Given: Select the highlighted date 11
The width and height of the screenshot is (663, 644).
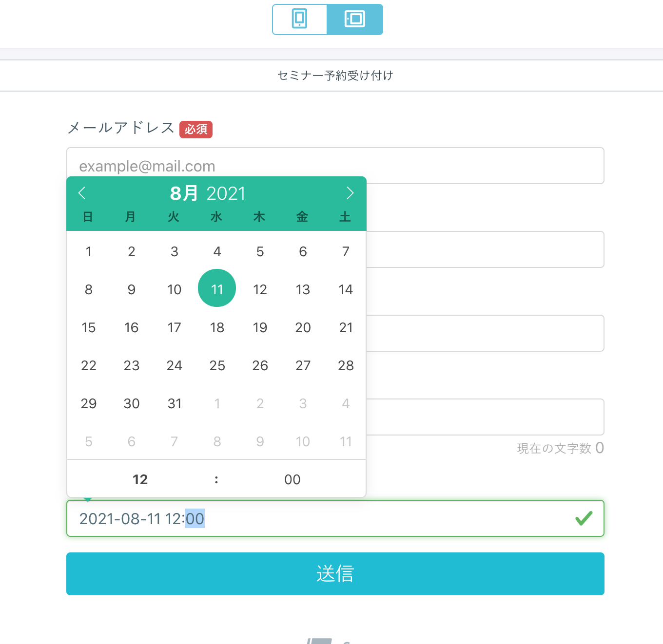Looking at the screenshot, I should point(217,288).
